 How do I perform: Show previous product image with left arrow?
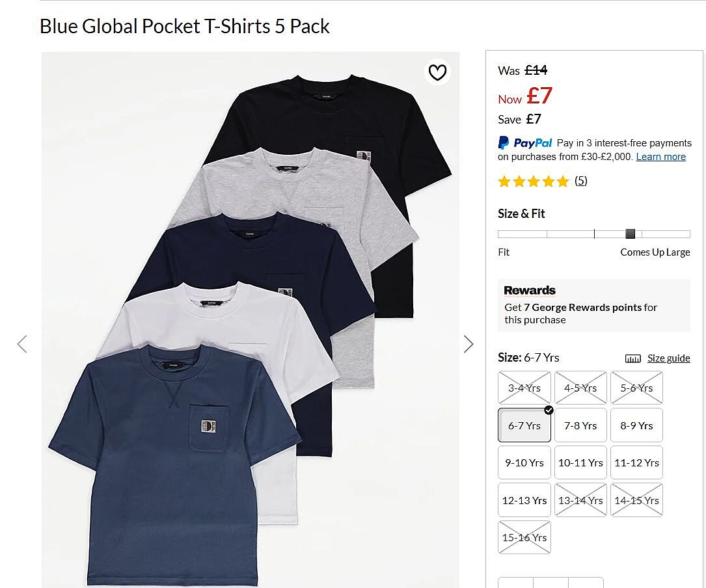pos(22,344)
